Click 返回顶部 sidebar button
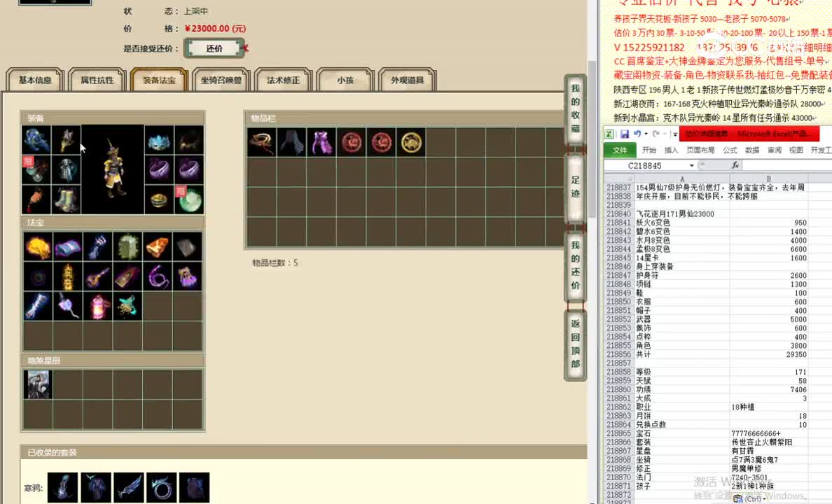Viewport: 832px width, 504px height. 576,345
